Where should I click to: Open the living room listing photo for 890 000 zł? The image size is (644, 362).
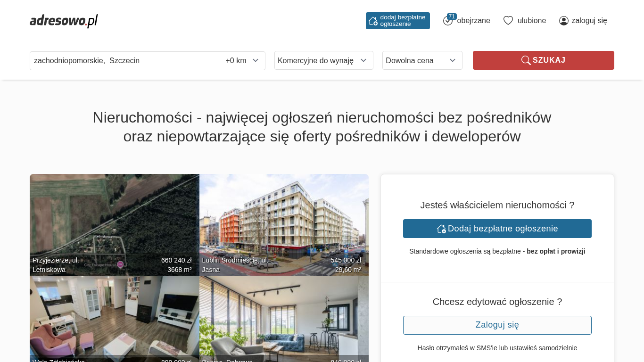[115, 319]
